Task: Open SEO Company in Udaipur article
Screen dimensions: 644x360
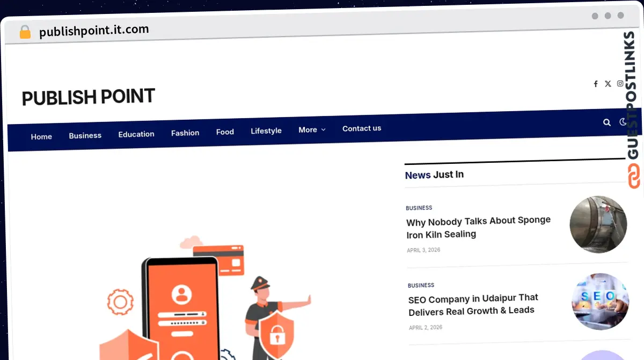Action: coord(473,305)
